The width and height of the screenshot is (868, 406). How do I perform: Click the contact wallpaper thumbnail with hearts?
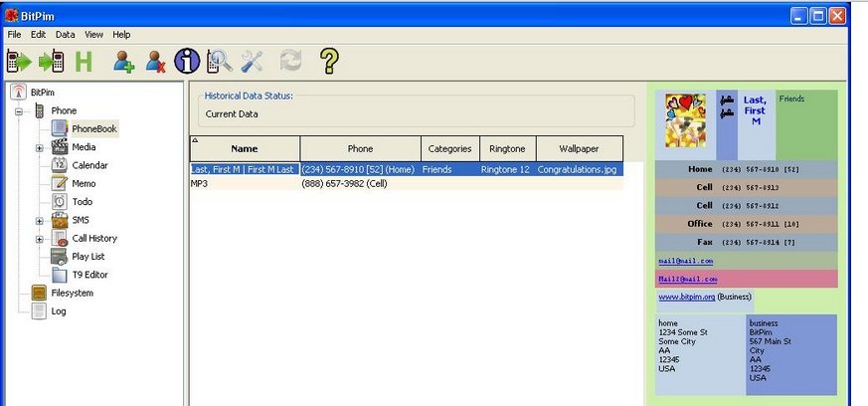pos(685,120)
